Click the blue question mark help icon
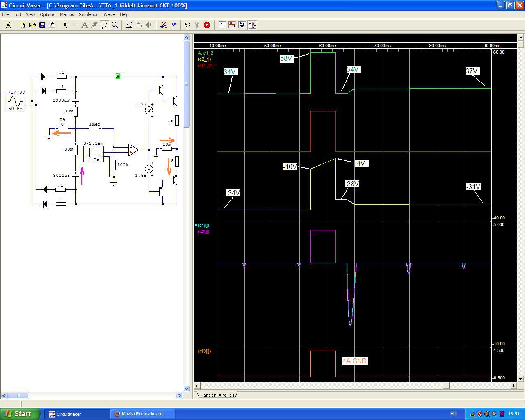This screenshot has height=420, width=525. coord(173,25)
